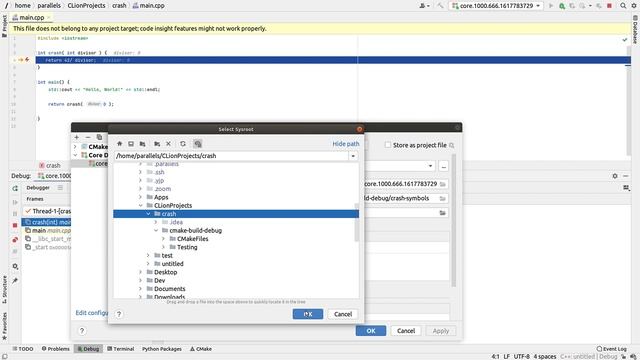Select the test folder
This screenshot has height=360, width=640.
[167, 256]
